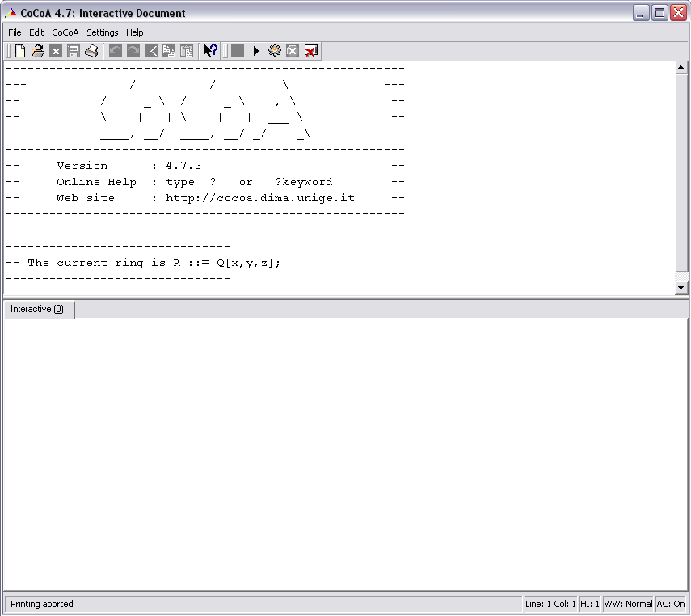Open the CoCoA menu
The image size is (691, 616).
[65, 32]
